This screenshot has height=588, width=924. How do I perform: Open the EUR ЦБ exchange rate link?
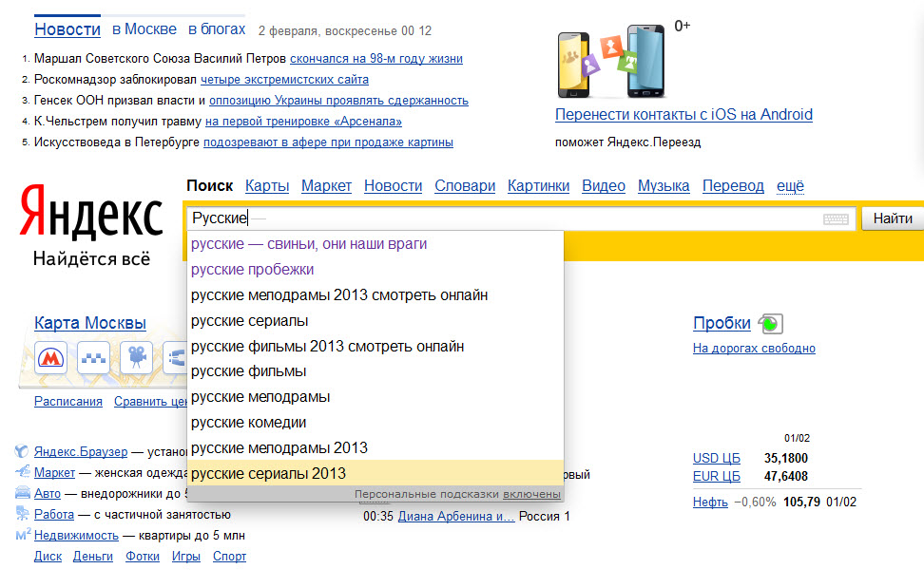point(717,476)
